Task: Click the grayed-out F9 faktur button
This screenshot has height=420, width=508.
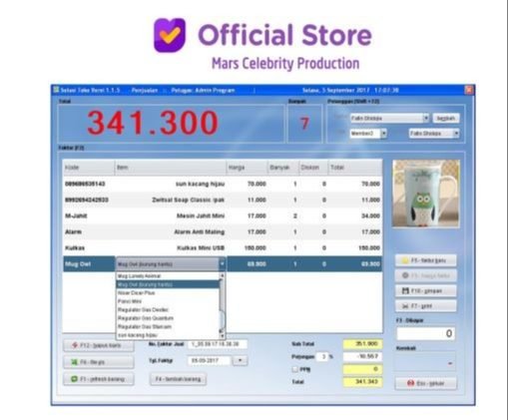Action: coord(425,275)
